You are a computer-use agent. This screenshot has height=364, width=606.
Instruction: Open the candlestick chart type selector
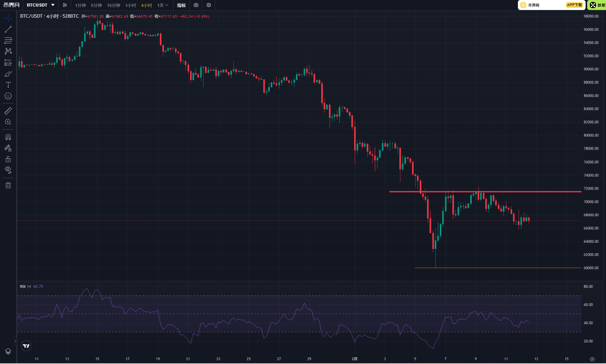point(65,5)
